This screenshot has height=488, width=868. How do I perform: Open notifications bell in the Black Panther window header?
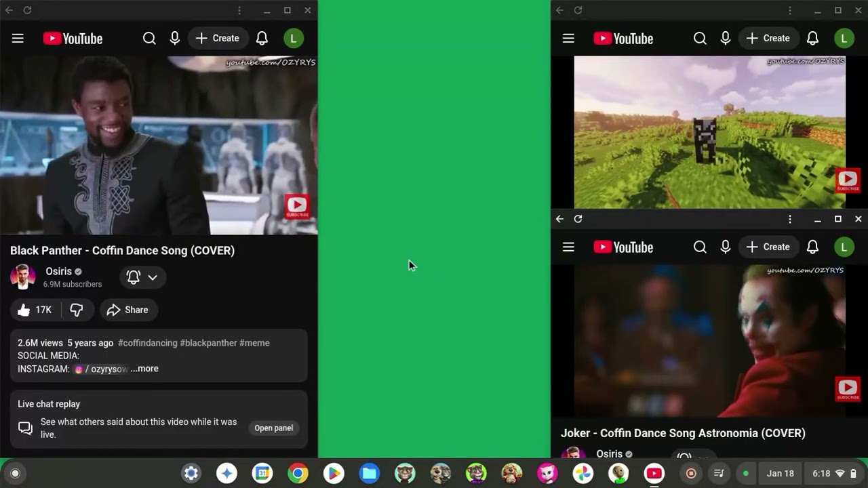coord(262,39)
